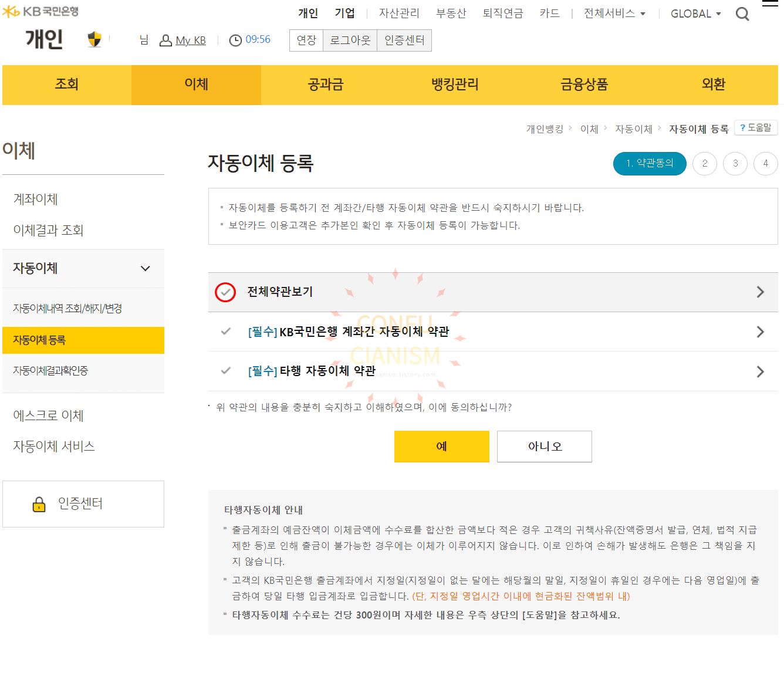
Task: Click step indicator 3
Action: click(735, 164)
